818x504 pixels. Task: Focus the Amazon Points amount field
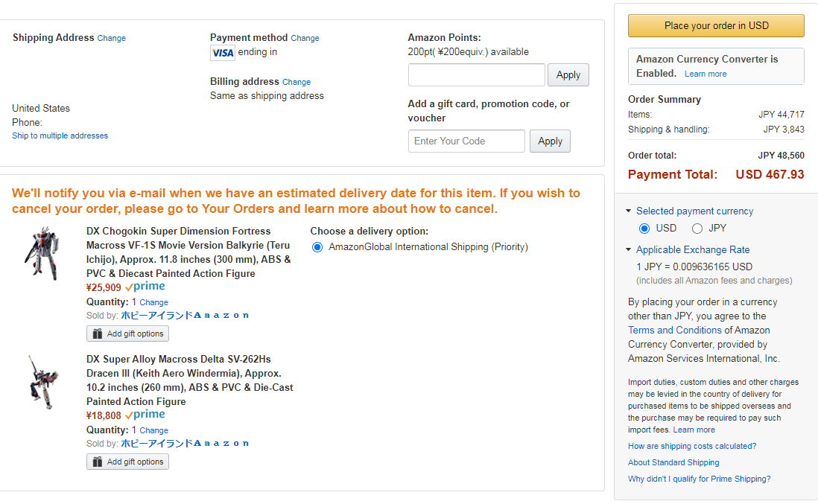[476, 75]
